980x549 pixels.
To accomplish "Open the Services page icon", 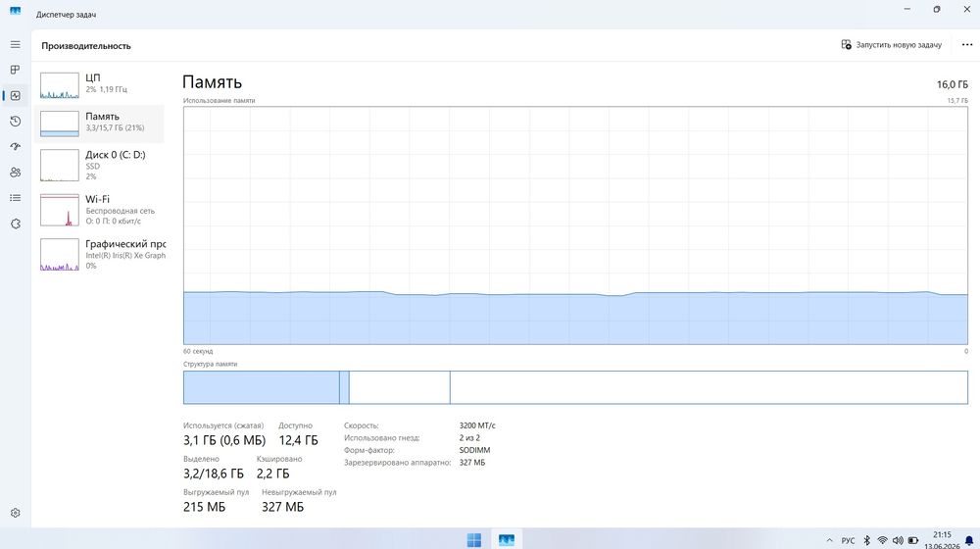I will 15,224.
